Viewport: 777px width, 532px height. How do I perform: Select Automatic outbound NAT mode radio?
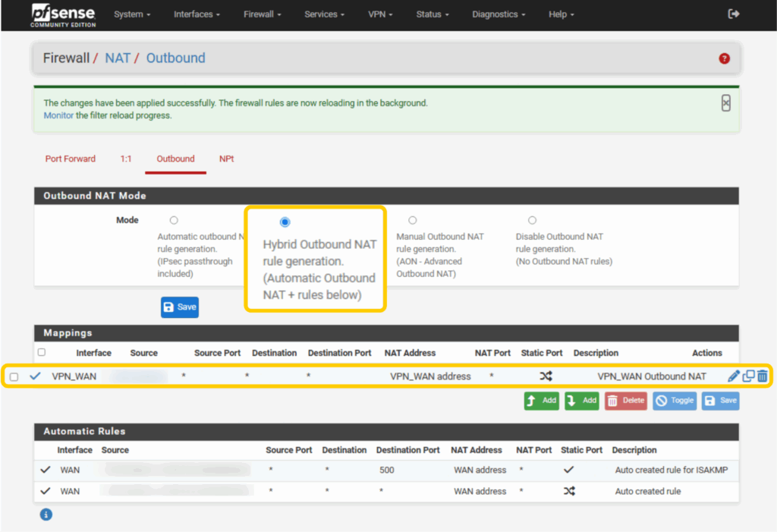click(x=174, y=220)
